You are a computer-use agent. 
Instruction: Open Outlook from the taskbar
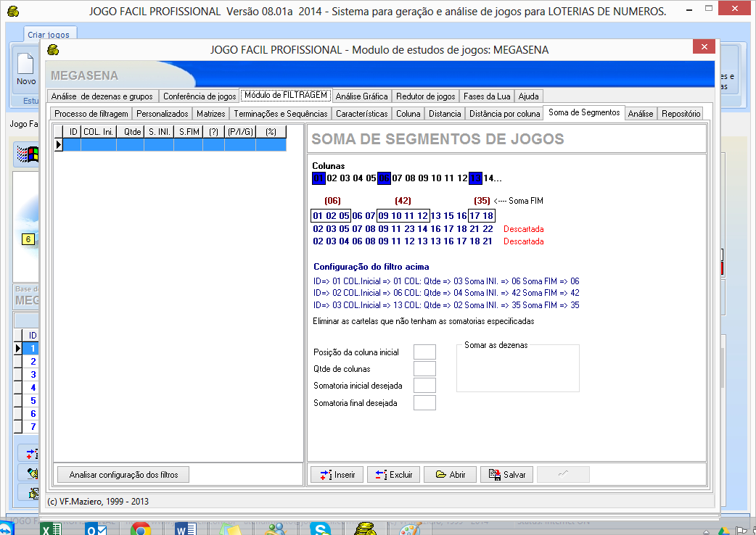(95, 529)
